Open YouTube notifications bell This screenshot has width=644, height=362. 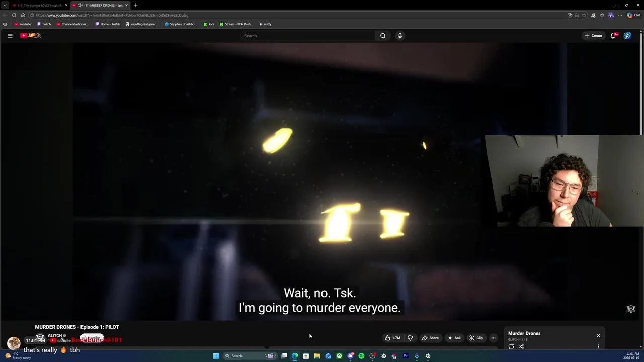(x=613, y=36)
